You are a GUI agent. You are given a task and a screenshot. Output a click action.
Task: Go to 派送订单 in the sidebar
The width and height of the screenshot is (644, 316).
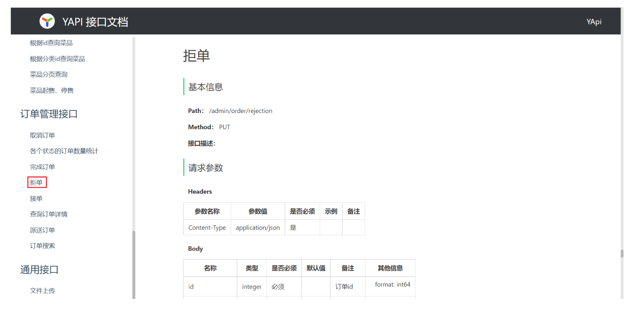[x=42, y=230]
